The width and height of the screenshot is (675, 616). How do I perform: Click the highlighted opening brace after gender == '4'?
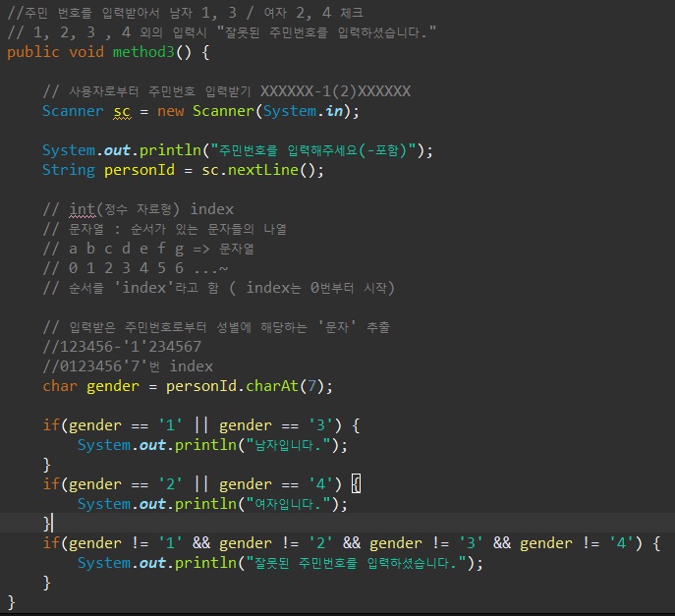click(356, 484)
